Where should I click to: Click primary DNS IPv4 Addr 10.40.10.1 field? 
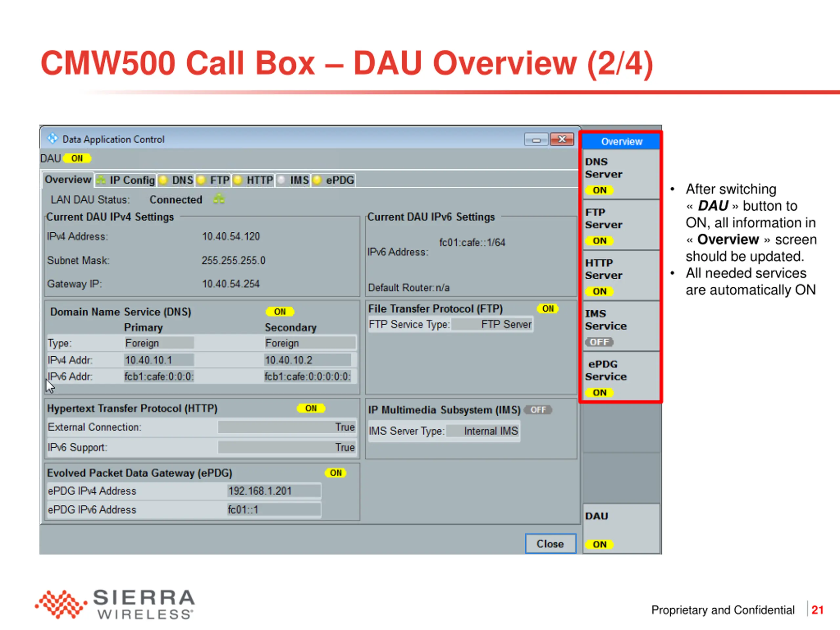pos(159,360)
